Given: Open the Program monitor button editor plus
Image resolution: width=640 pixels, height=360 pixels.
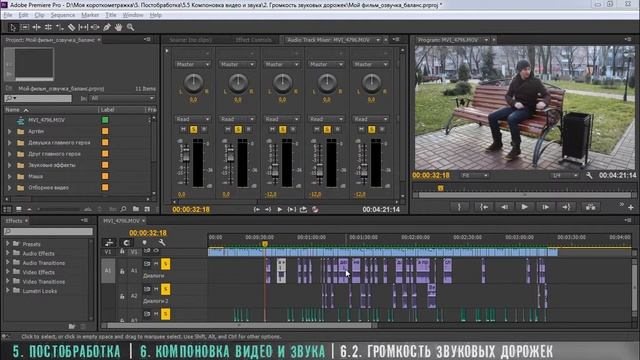Looking at the screenshot, I should coord(631,207).
